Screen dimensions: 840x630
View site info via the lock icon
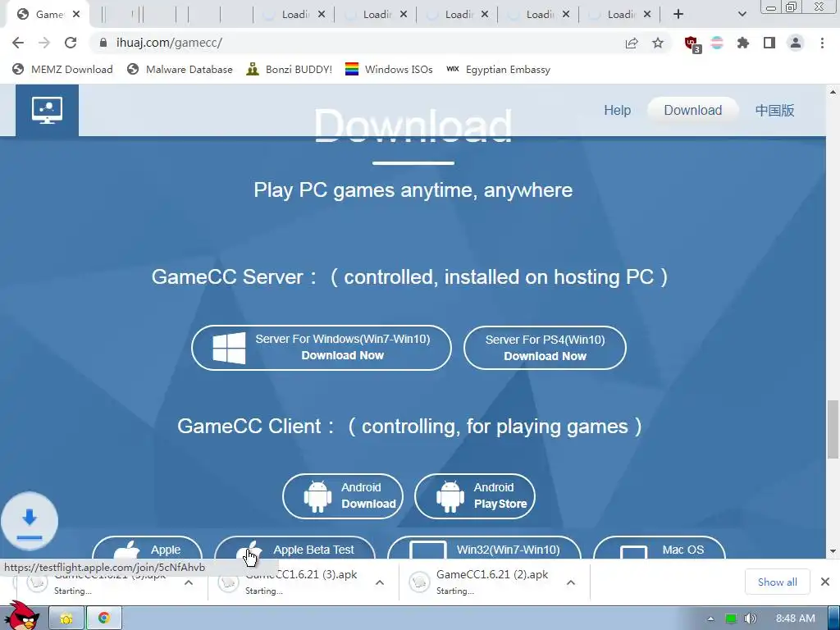[x=103, y=43]
